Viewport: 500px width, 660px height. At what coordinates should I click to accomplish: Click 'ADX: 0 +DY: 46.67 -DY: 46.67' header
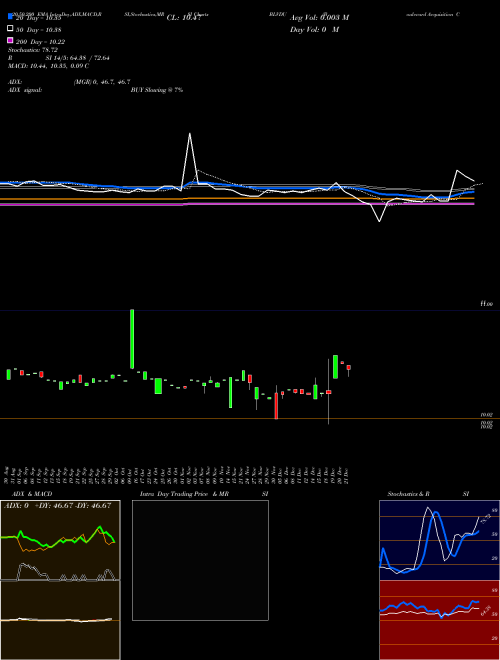58,505
